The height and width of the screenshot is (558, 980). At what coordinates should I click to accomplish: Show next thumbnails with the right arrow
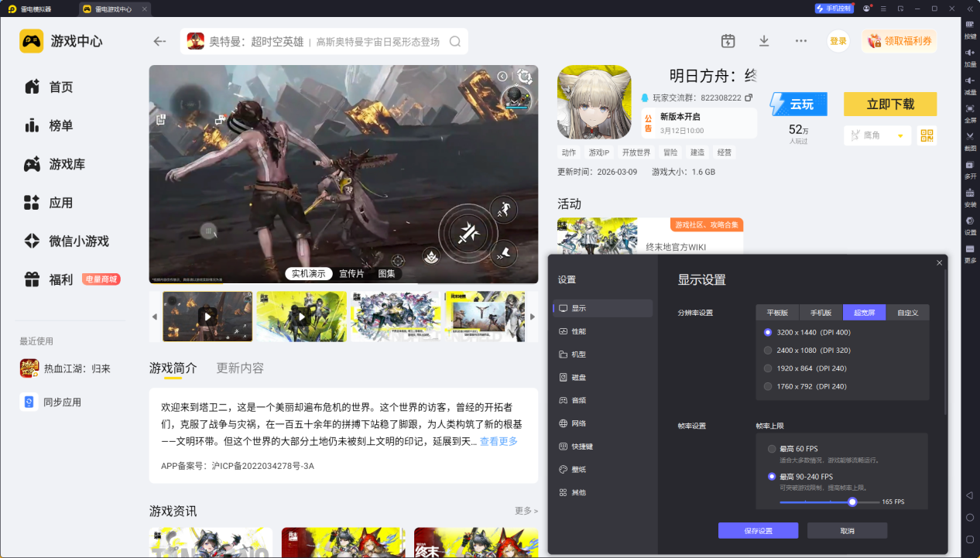[532, 317]
